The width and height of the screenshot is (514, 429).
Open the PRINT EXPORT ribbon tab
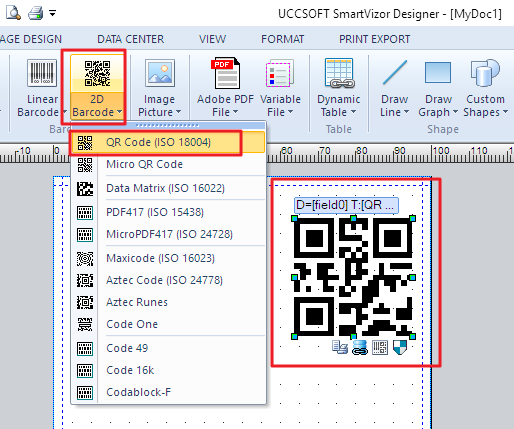tap(374, 39)
